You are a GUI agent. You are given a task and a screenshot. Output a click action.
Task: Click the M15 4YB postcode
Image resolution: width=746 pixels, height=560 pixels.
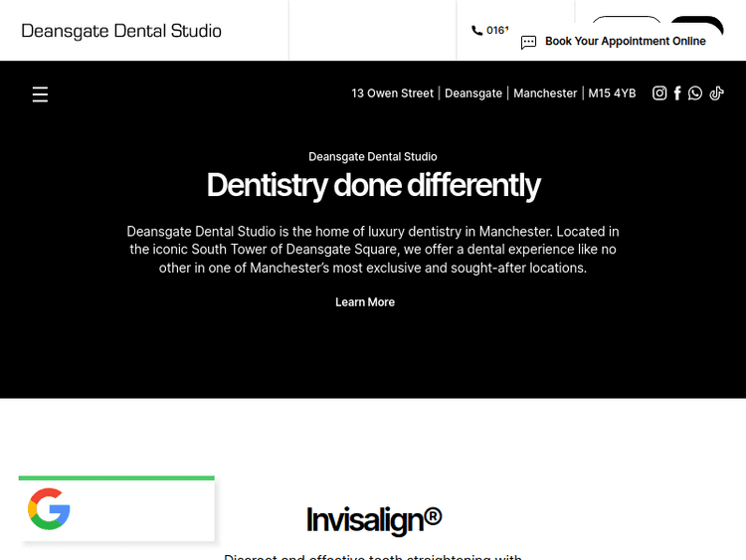(612, 93)
